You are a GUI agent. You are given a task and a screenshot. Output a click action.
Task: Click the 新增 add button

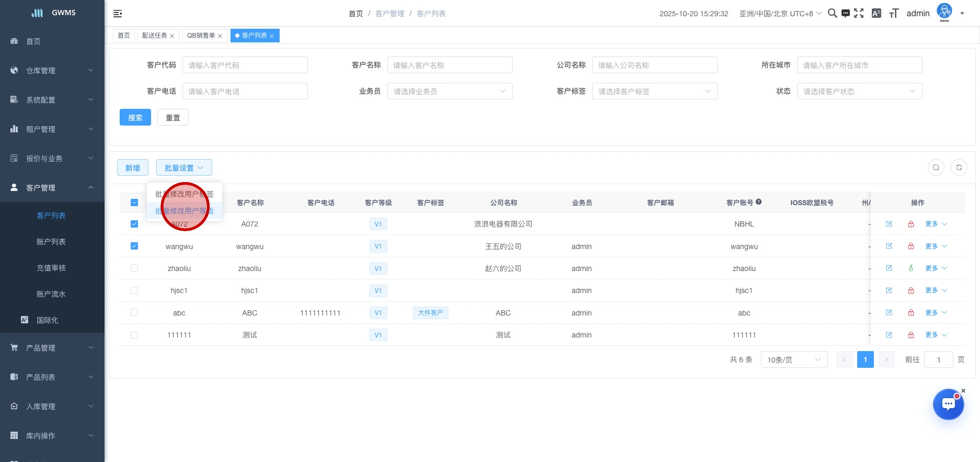pos(133,168)
